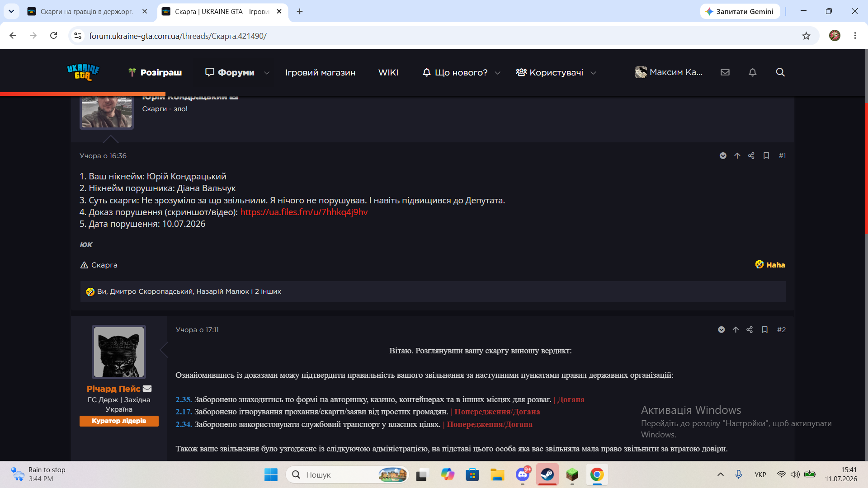This screenshot has width=868, height=488.
Task: Report the post with Скарга
Action: [x=99, y=265]
